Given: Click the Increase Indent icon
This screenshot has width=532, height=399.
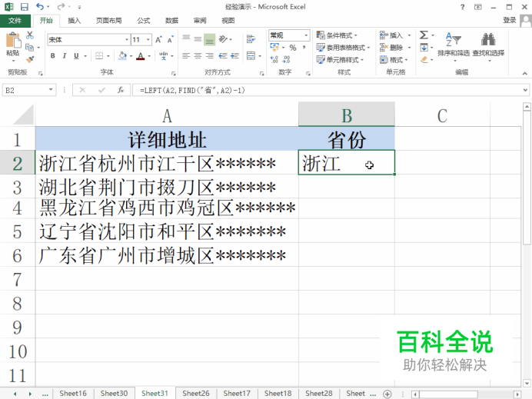Looking at the screenshot, I should 234,55.
